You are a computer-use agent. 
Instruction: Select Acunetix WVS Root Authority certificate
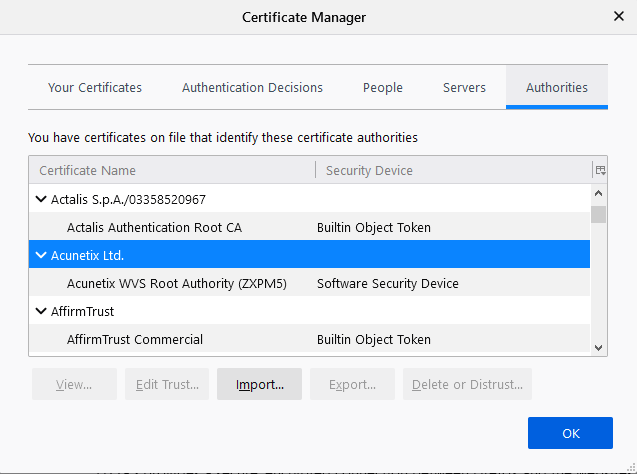click(x=176, y=283)
